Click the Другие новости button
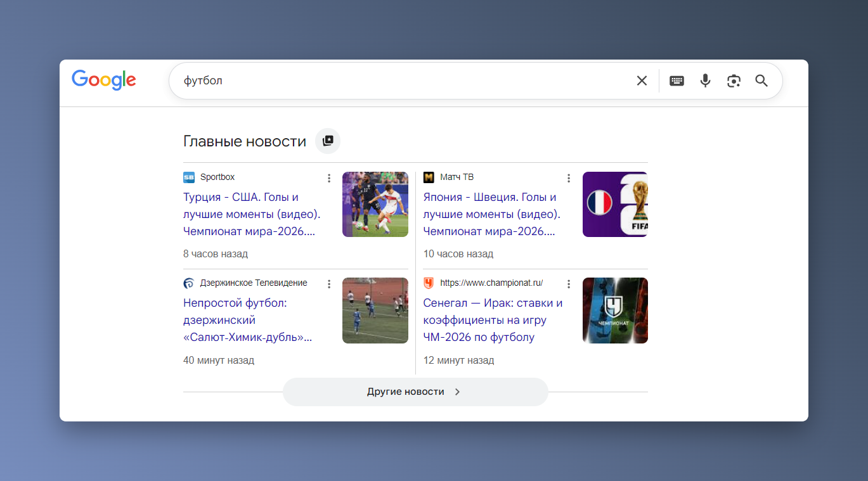The height and width of the screenshot is (481, 868). [415, 392]
